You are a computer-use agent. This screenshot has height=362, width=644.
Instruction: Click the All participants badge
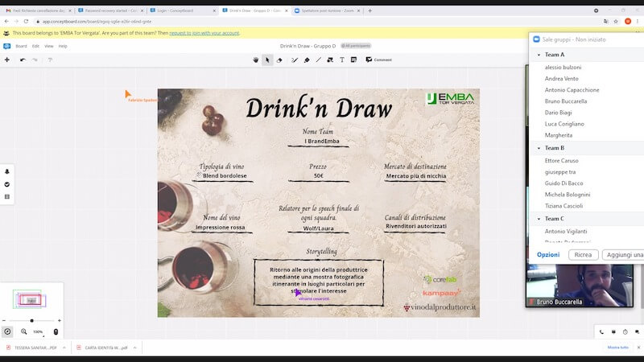[356, 46]
